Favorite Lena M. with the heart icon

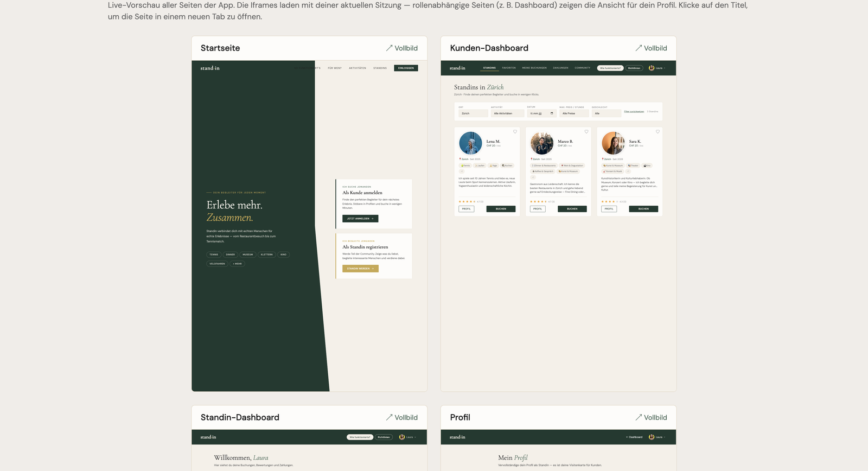click(515, 132)
